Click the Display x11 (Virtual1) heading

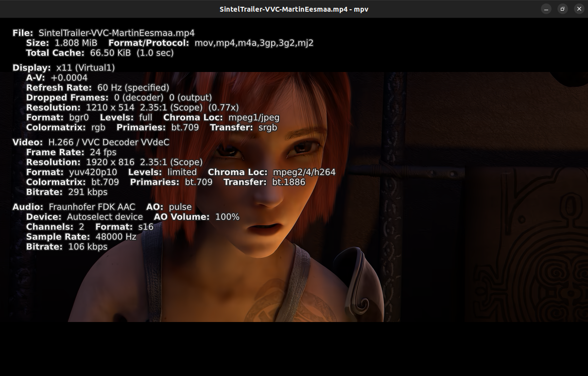click(64, 68)
